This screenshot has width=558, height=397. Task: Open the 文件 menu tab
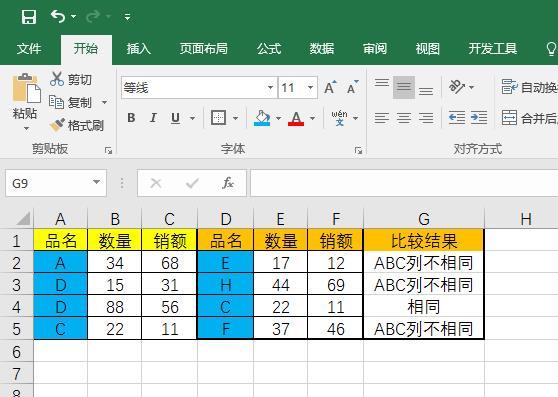(x=29, y=49)
